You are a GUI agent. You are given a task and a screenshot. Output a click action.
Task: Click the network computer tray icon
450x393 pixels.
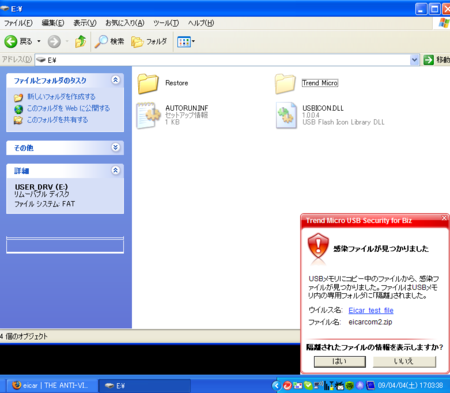click(318, 386)
